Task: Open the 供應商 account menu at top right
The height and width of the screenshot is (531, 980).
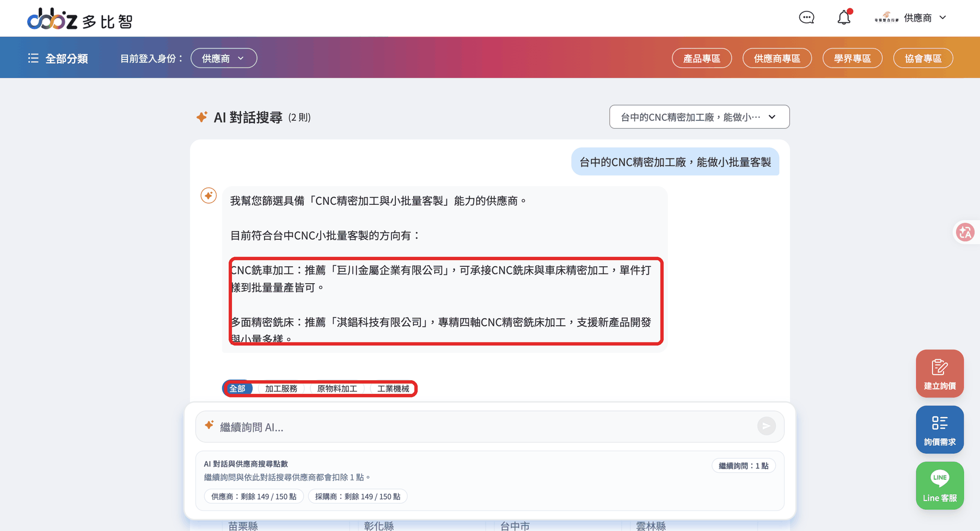Action: click(925, 18)
